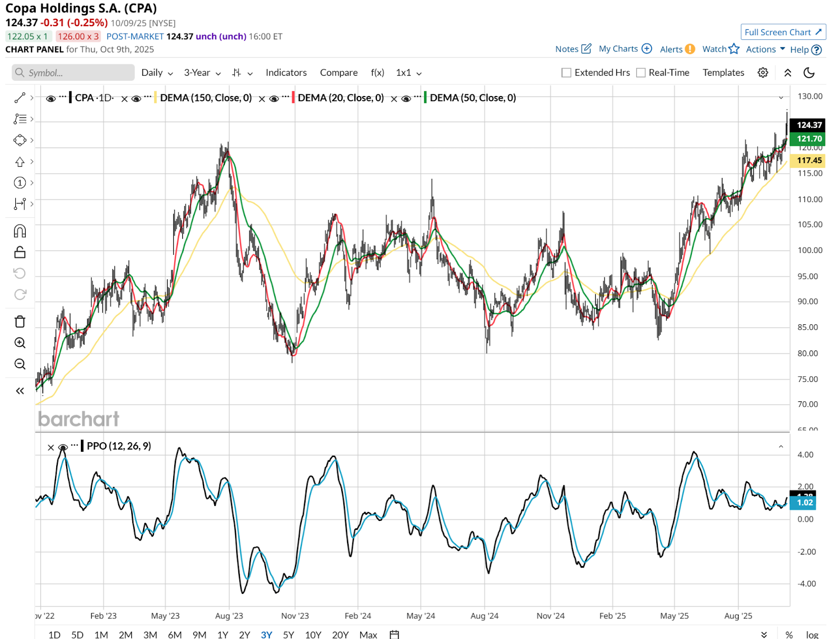This screenshot has height=639, width=840.
Task: Hide the PPO indicator with eye icon
Action: pos(63,447)
